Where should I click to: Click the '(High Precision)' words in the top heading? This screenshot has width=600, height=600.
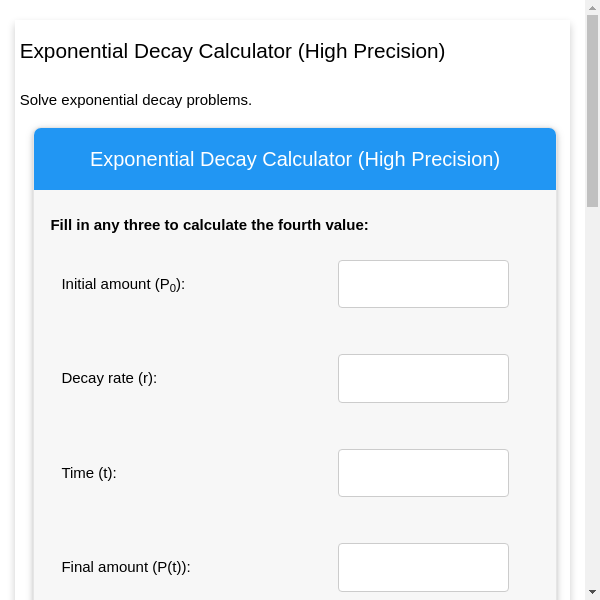[371, 51]
